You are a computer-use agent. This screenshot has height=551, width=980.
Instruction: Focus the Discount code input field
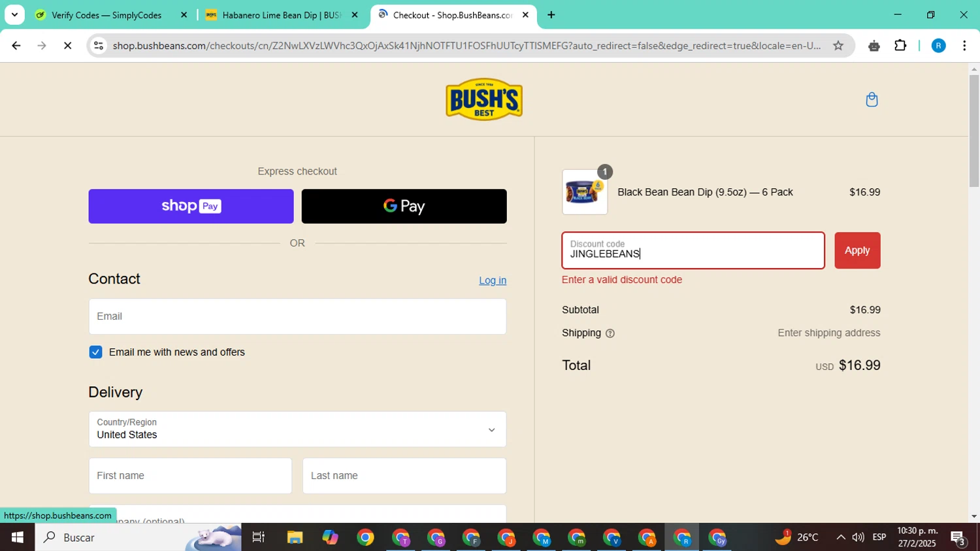click(693, 250)
